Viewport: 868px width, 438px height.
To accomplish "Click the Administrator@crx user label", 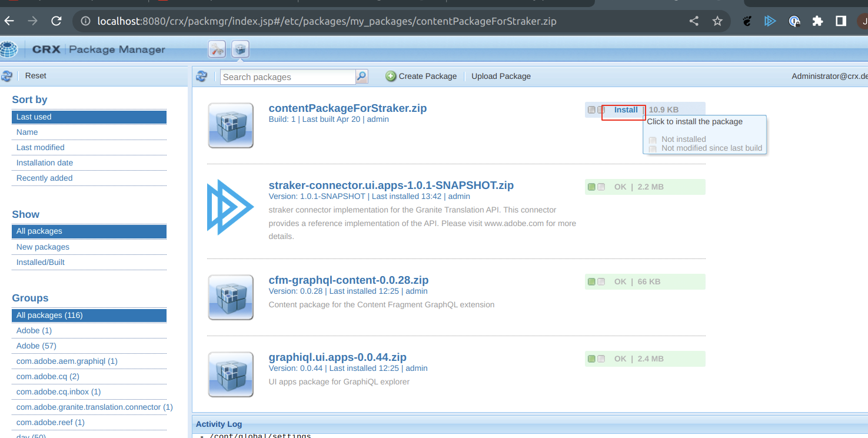I will coord(830,76).
